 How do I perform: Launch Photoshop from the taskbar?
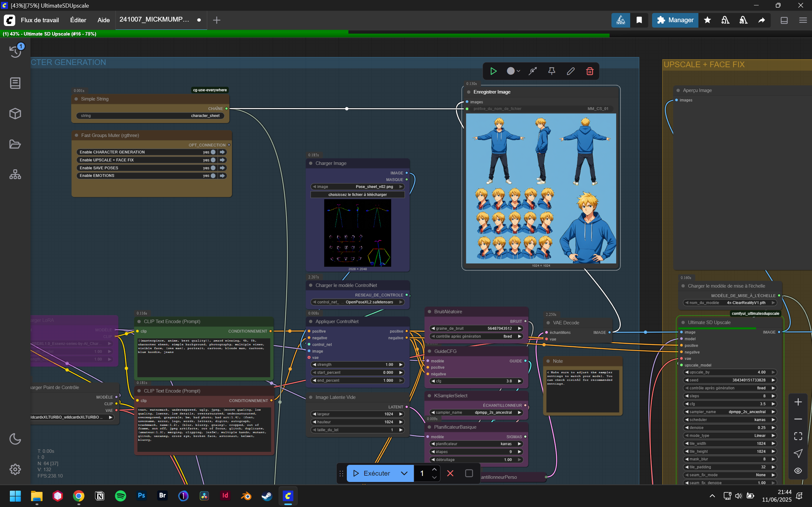pos(141,496)
